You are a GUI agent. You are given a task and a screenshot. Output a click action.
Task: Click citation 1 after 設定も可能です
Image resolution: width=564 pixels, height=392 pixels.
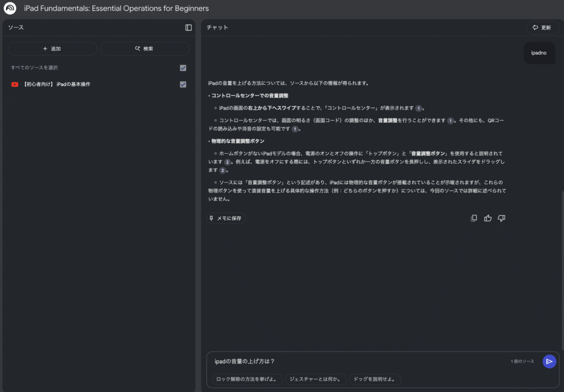(295, 129)
